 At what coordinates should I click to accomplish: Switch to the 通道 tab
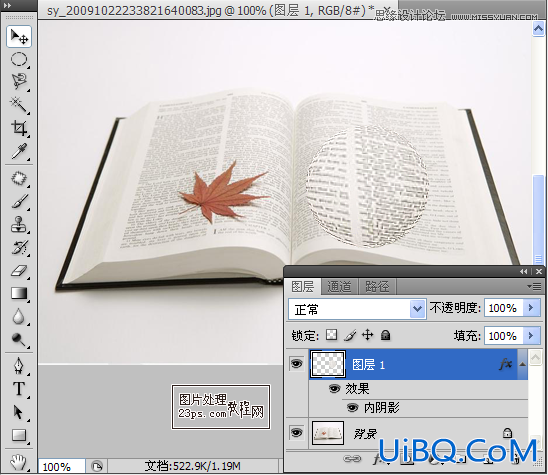pos(339,287)
